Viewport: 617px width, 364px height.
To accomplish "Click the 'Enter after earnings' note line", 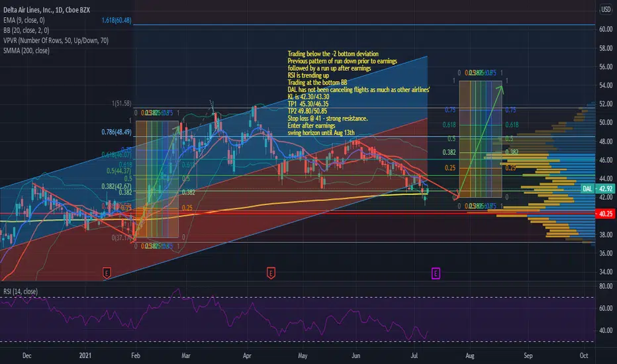I will point(312,126).
